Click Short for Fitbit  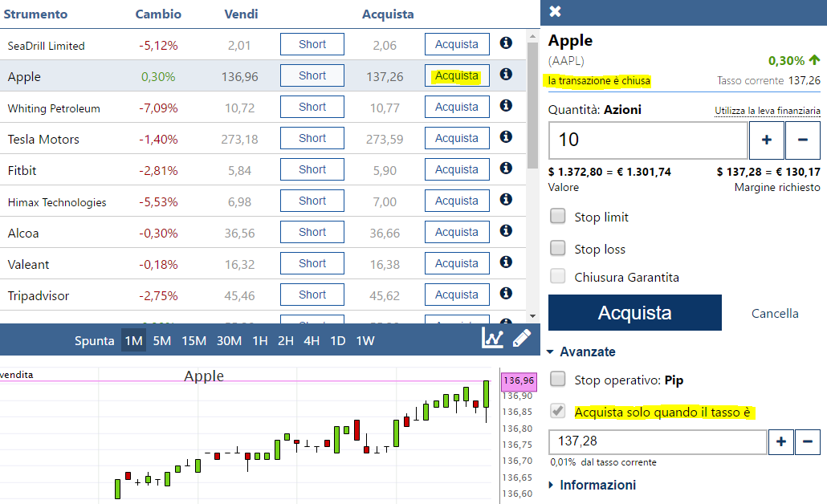[312, 169]
